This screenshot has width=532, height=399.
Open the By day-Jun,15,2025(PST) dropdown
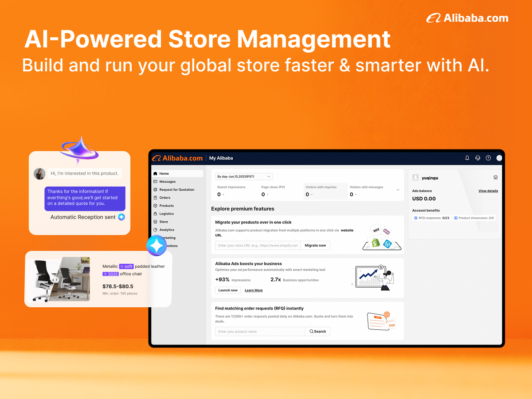coord(244,176)
